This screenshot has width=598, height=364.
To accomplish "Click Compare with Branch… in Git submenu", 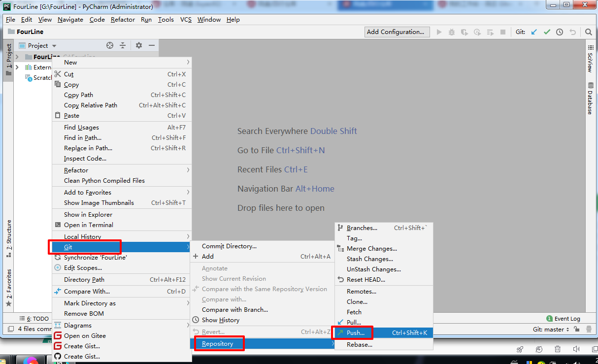I will pyautogui.click(x=263, y=309).
